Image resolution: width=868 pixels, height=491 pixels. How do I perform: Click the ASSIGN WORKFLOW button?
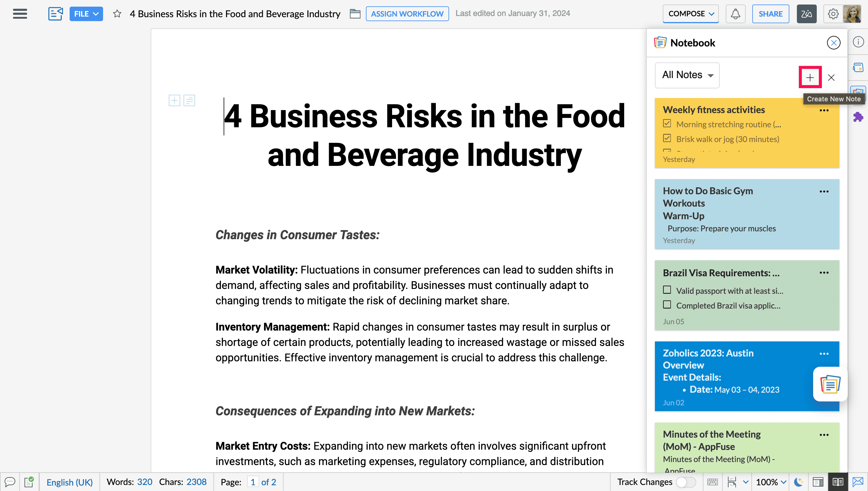(407, 14)
